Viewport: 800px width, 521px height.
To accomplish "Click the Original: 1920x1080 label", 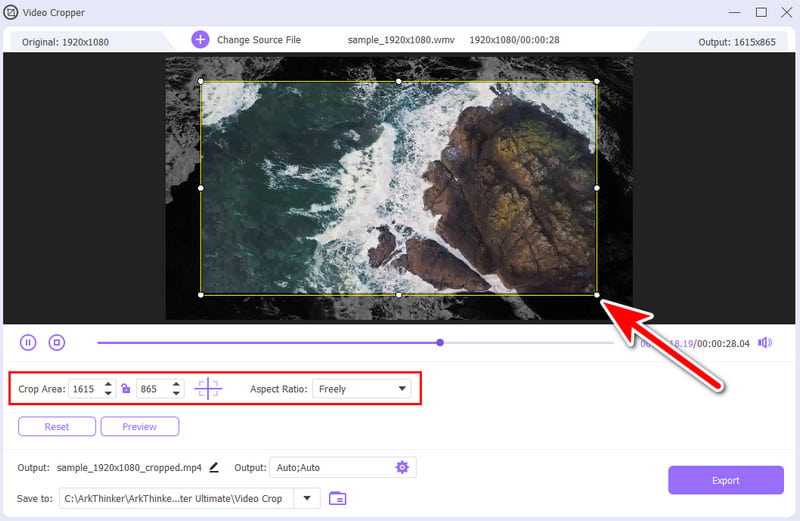I will 65,42.
